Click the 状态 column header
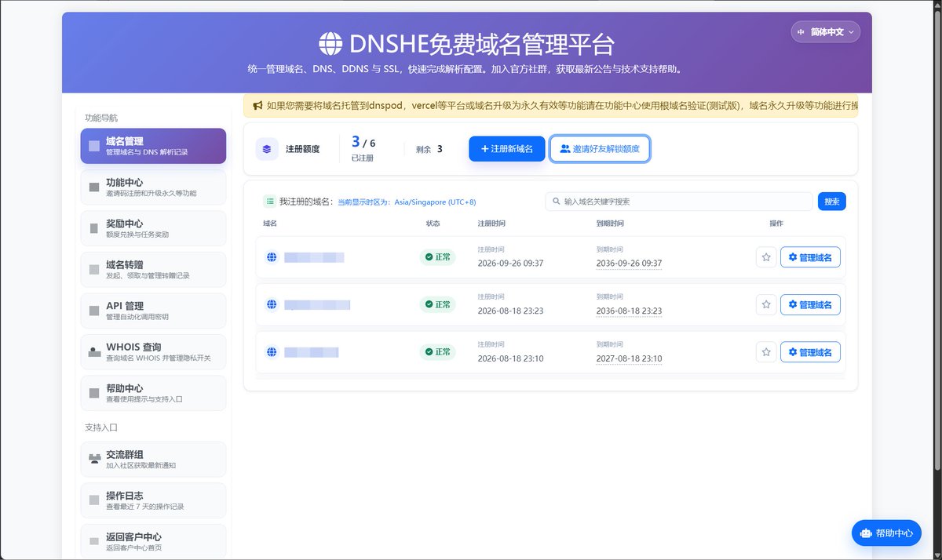942x560 pixels. (x=433, y=224)
